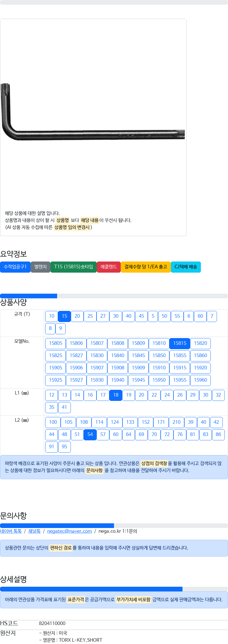
Task: Click the 별렌치 gray tag
Action: click(41, 267)
